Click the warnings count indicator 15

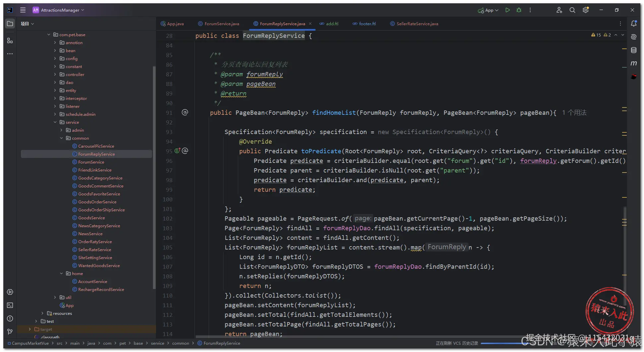596,35
